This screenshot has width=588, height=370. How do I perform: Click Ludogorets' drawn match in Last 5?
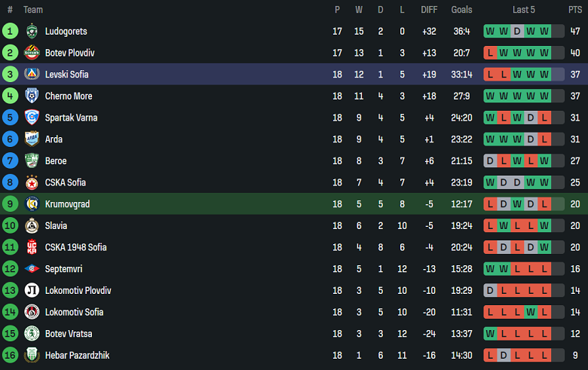pos(517,32)
